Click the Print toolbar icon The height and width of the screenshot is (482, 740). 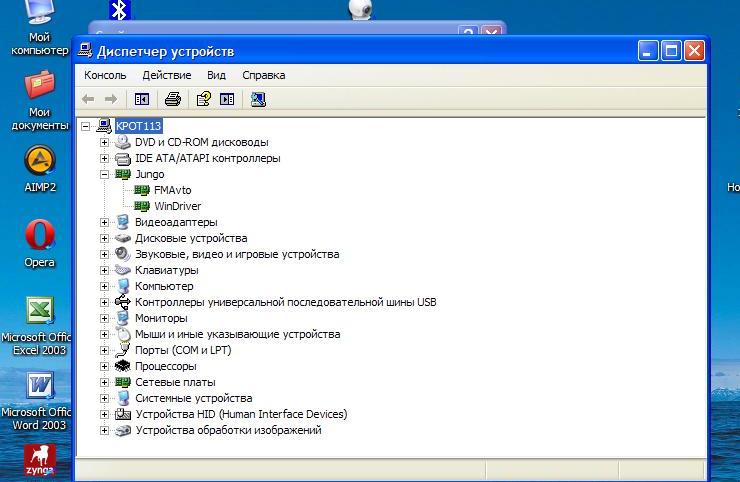pyautogui.click(x=172, y=99)
